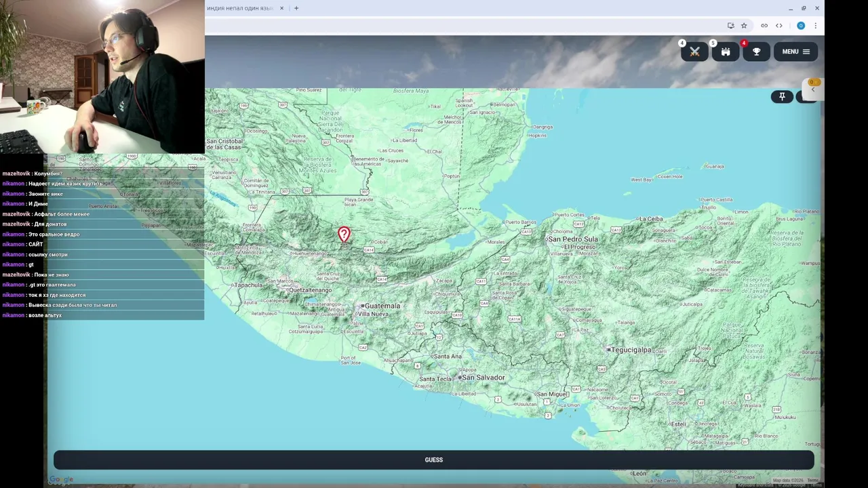
Task: Click the Santa Tecla label on map
Action: (x=436, y=379)
